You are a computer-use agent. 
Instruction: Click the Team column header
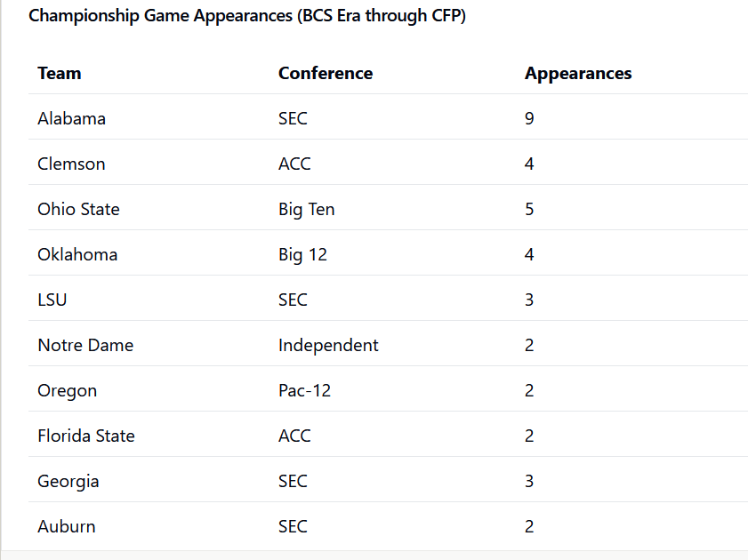pos(60,74)
